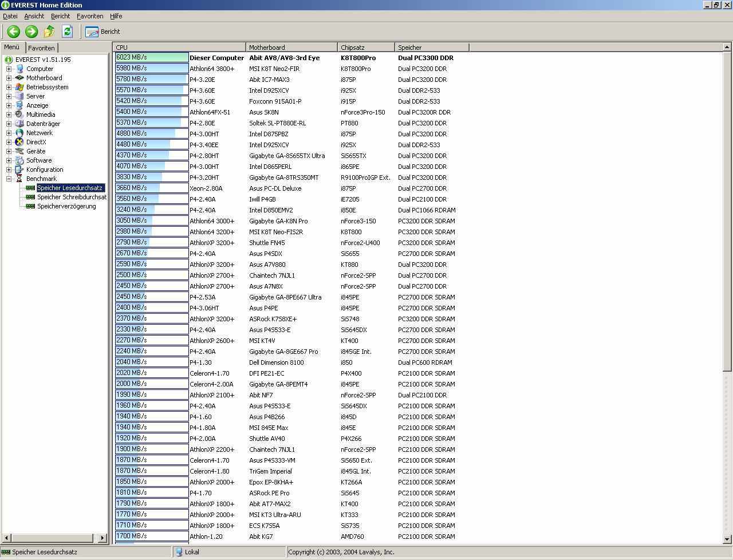Click the tree panel scroll right arrow
This screenshot has width=733, height=560.
pyautogui.click(x=103, y=538)
